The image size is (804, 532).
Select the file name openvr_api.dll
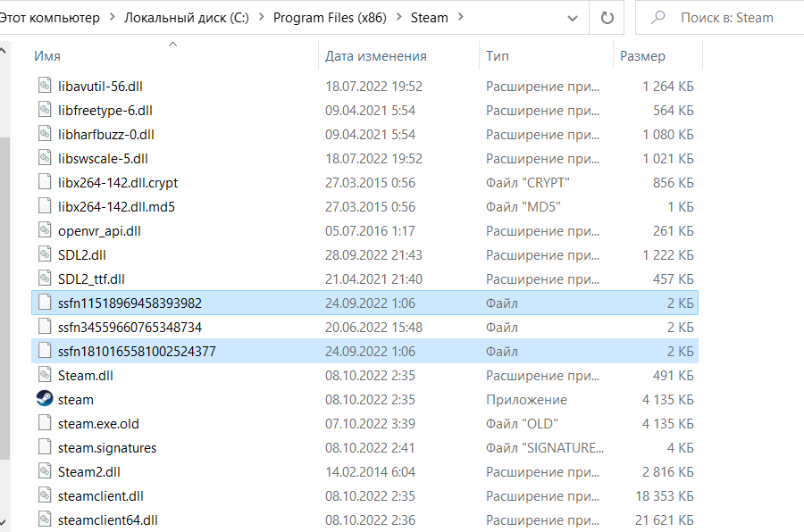[x=99, y=230]
